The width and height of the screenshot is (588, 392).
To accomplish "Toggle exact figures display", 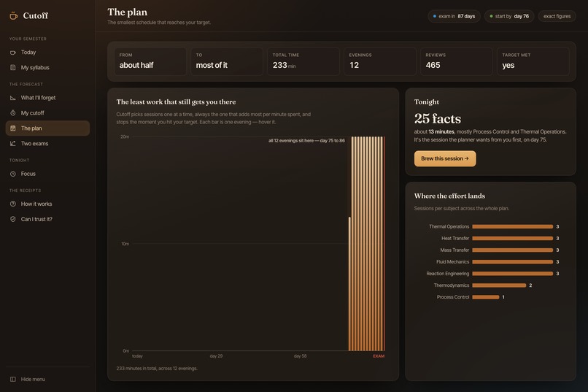I will (557, 16).
